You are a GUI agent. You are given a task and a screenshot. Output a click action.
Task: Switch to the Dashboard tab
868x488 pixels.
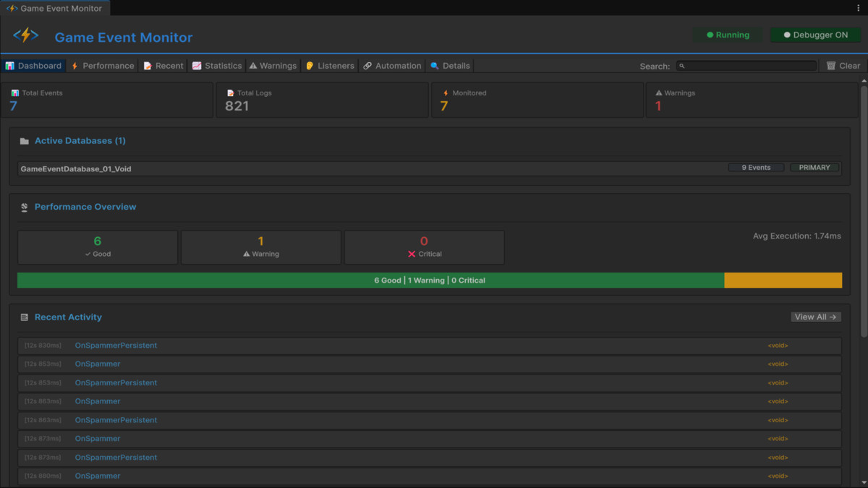(34, 65)
